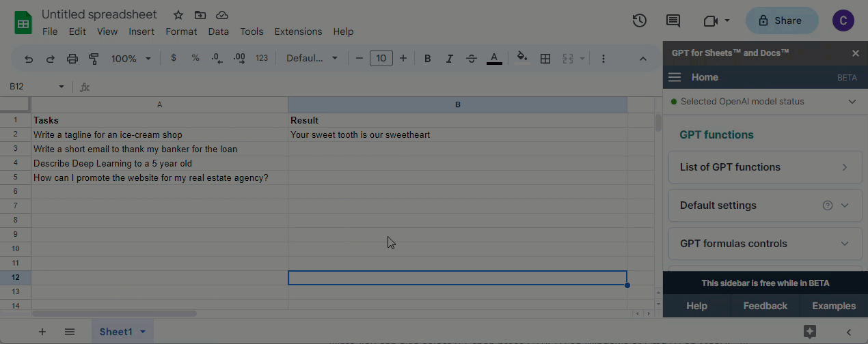Open more number formats (123)
This screenshot has height=344, width=868.
pyautogui.click(x=262, y=59)
